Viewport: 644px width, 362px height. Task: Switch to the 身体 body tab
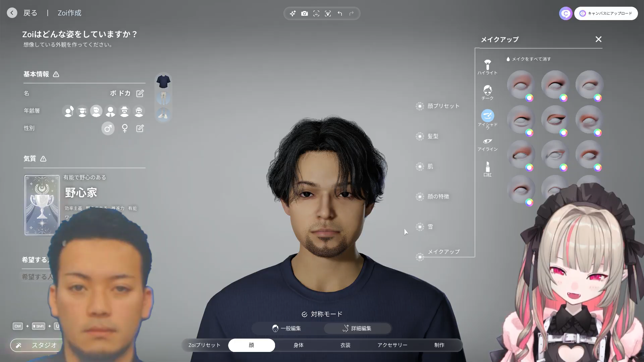click(299, 345)
